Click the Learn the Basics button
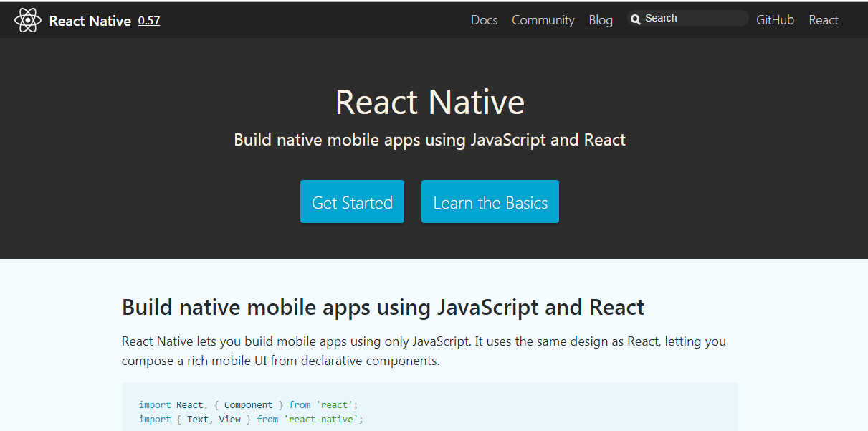868x431 pixels. pyautogui.click(x=490, y=202)
